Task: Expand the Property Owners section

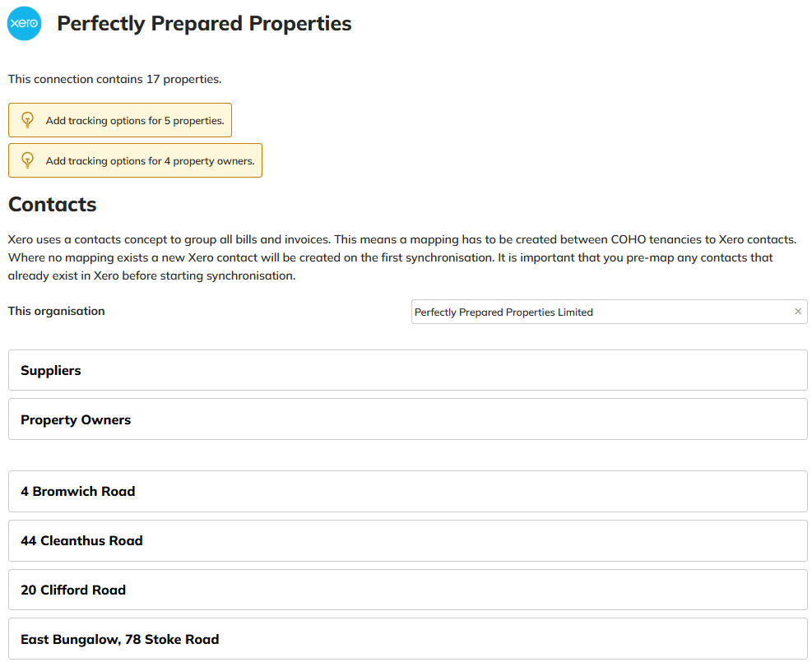Action: click(x=407, y=420)
